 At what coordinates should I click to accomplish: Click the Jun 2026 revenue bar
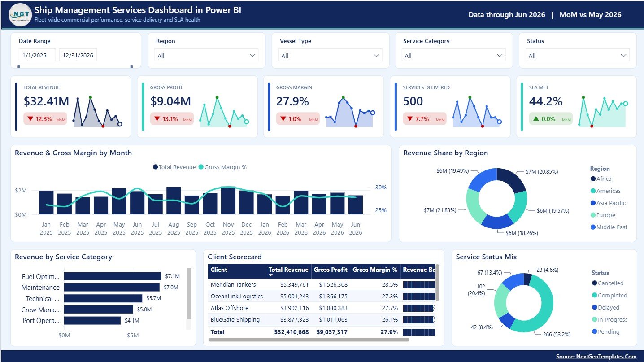pyautogui.click(x=356, y=205)
